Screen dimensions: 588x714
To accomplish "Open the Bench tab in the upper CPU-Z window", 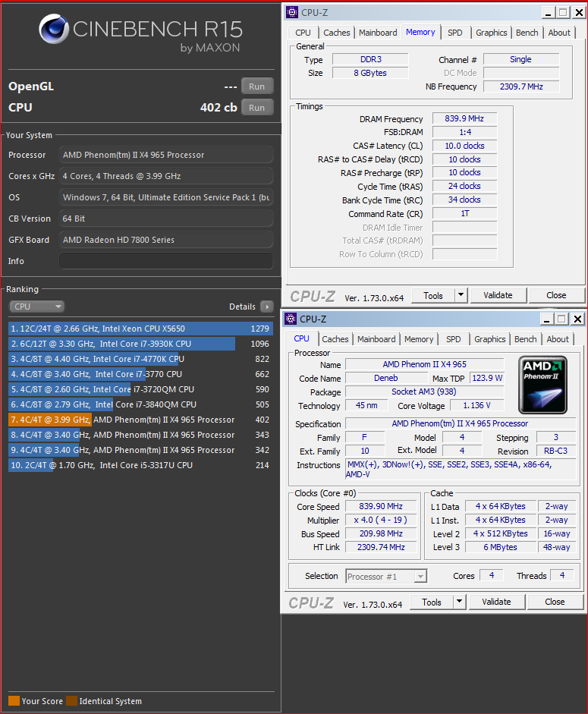I will 527,33.
